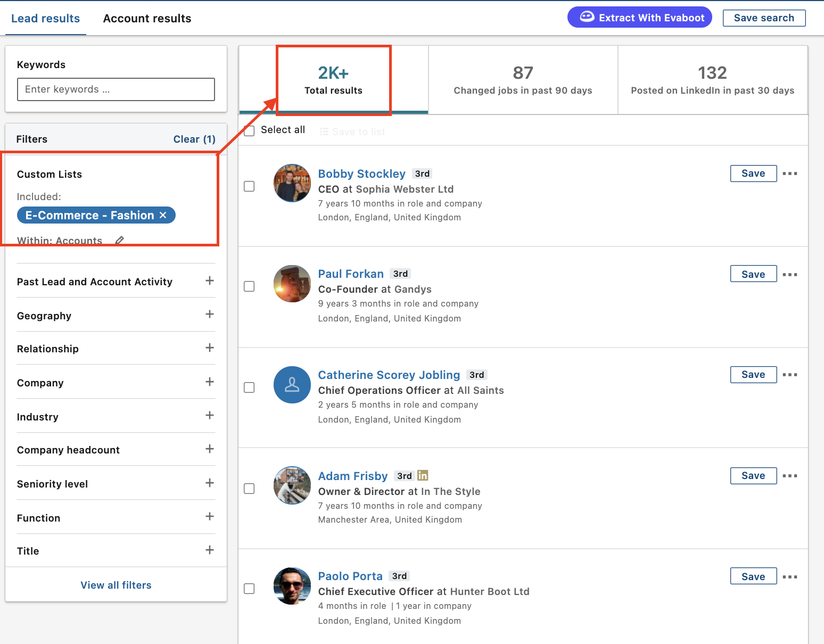The height and width of the screenshot is (644, 824).
Task: Clear (1) applied filters
Action: click(x=194, y=139)
